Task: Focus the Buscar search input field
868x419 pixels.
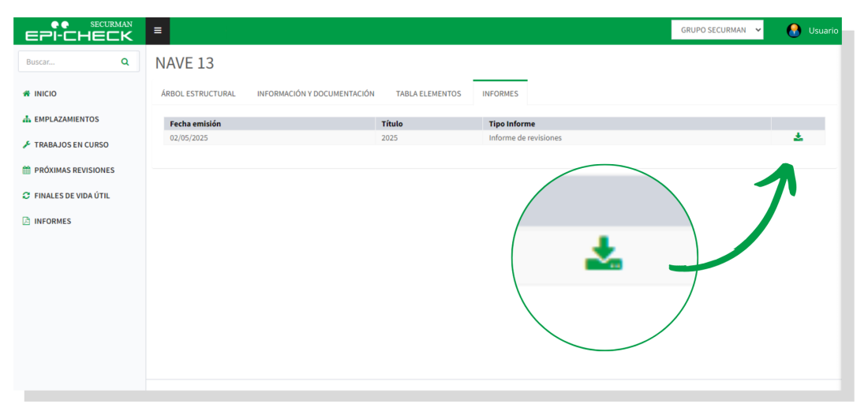Action: pyautogui.click(x=69, y=62)
